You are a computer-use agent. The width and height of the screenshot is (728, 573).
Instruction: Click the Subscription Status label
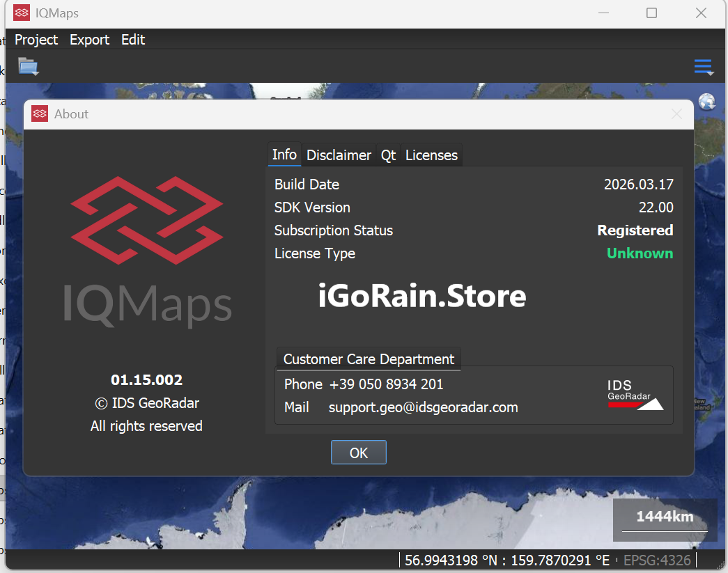[x=334, y=230]
